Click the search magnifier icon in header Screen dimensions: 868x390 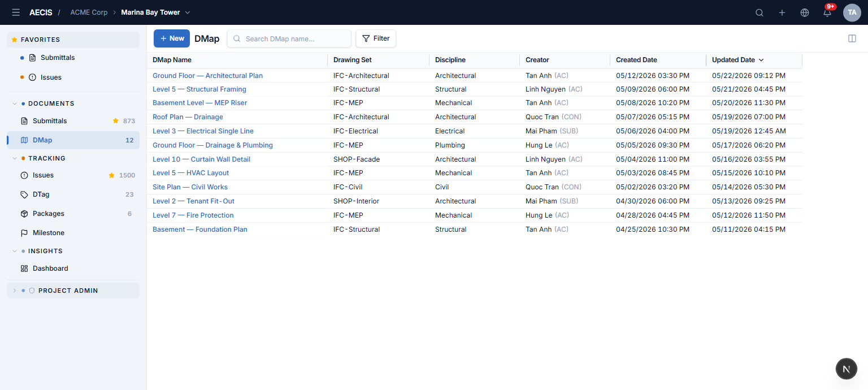759,12
